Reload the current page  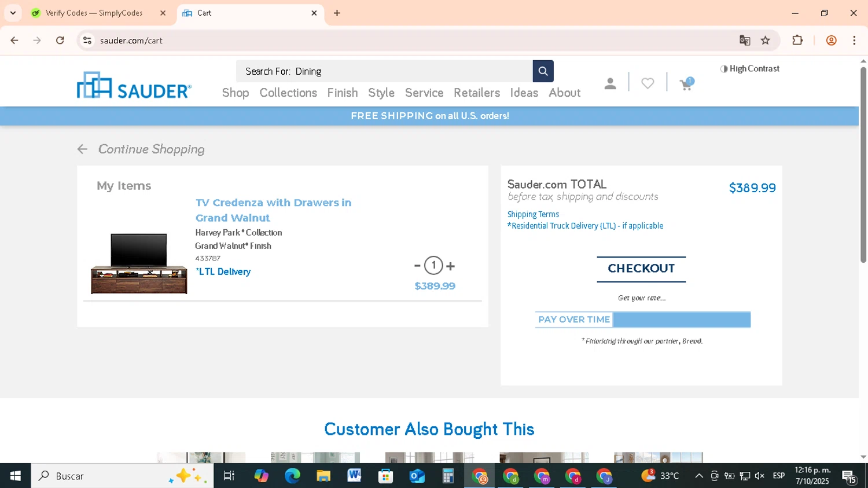coord(60,41)
